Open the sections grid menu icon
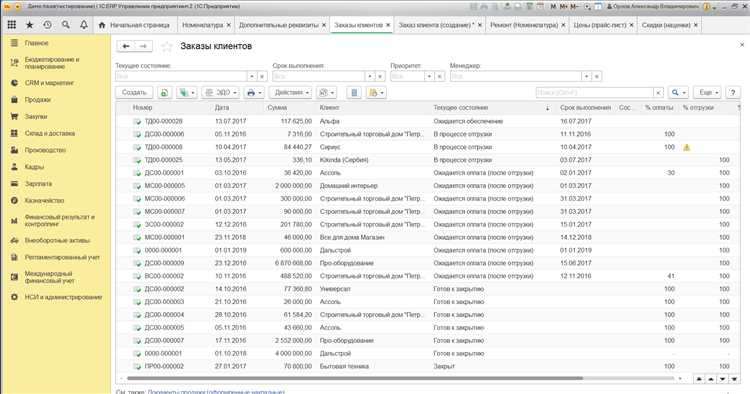This screenshot has width=750, height=394. (11, 25)
